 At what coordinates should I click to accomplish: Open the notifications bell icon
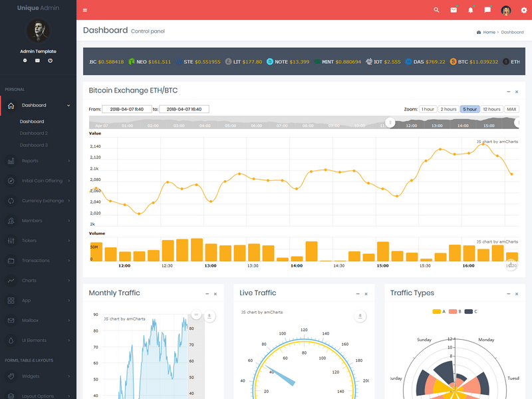[471, 10]
